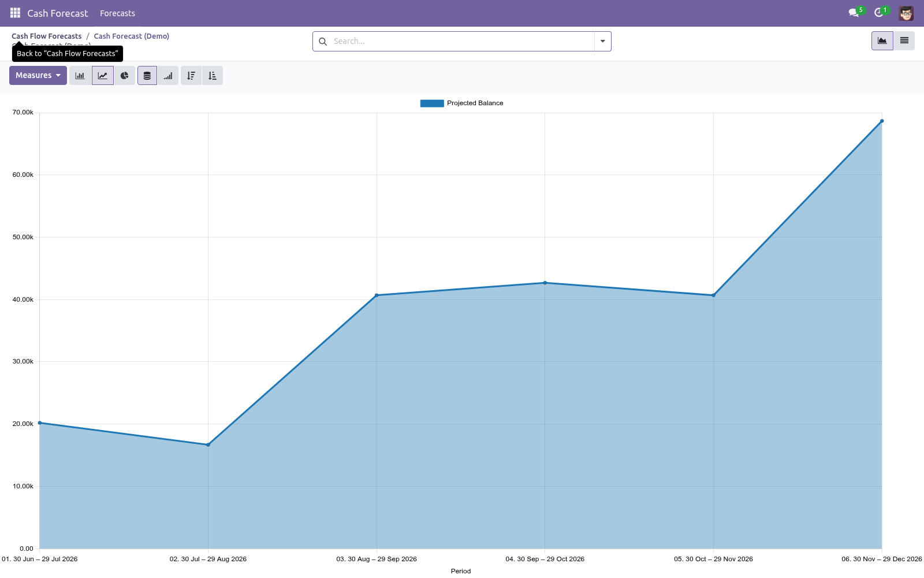Click the data point for 30 Jul – 29 Aug 2026
The image size is (924, 578).
coord(208,444)
